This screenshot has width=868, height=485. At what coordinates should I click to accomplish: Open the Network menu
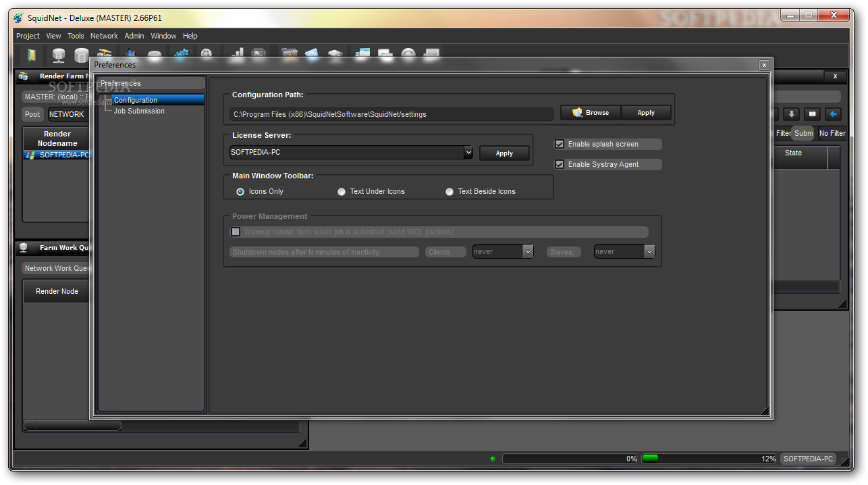click(x=104, y=36)
